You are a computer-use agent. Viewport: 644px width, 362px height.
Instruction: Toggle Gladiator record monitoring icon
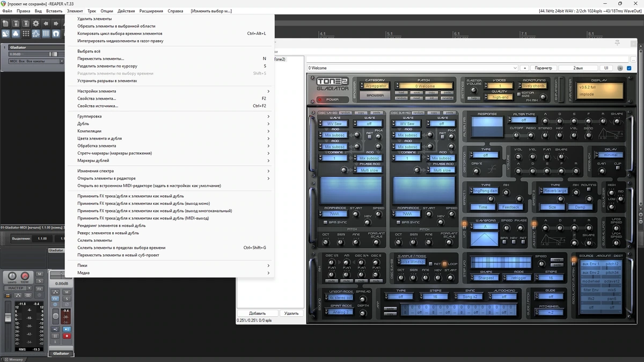pos(67,329)
